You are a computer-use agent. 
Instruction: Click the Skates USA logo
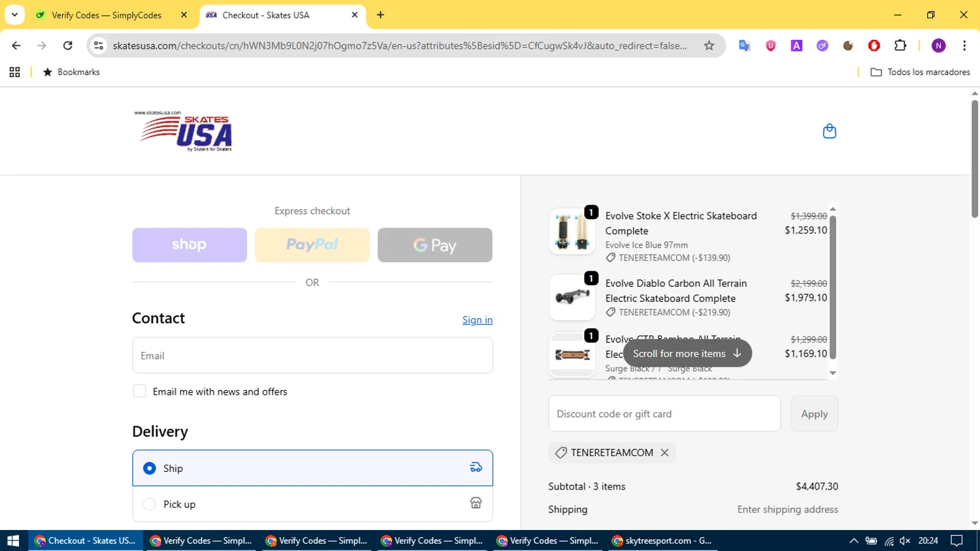184,131
